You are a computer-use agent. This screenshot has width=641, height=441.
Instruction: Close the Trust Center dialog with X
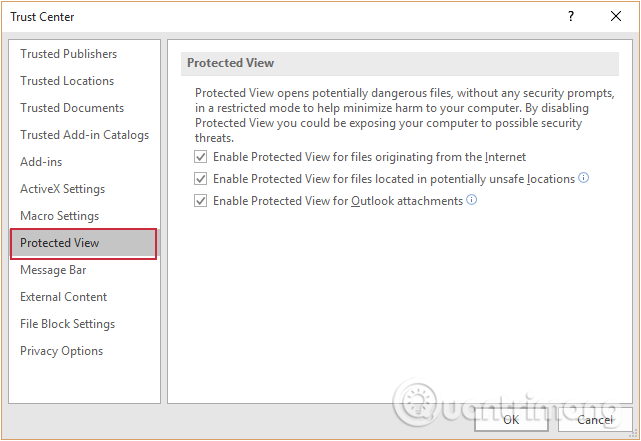pos(616,16)
